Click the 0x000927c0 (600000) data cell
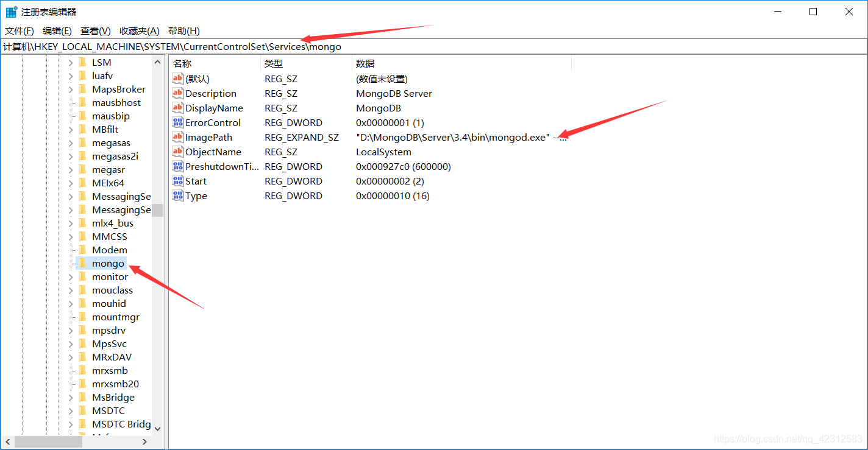Screen dimensions: 868x450 [x=404, y=166]
